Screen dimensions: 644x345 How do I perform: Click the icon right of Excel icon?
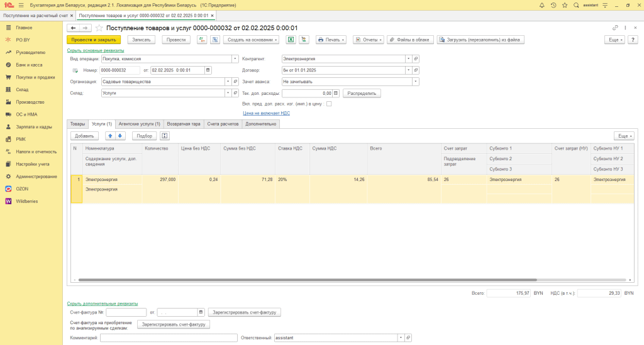pyautogui.click(x=304, y=40)
